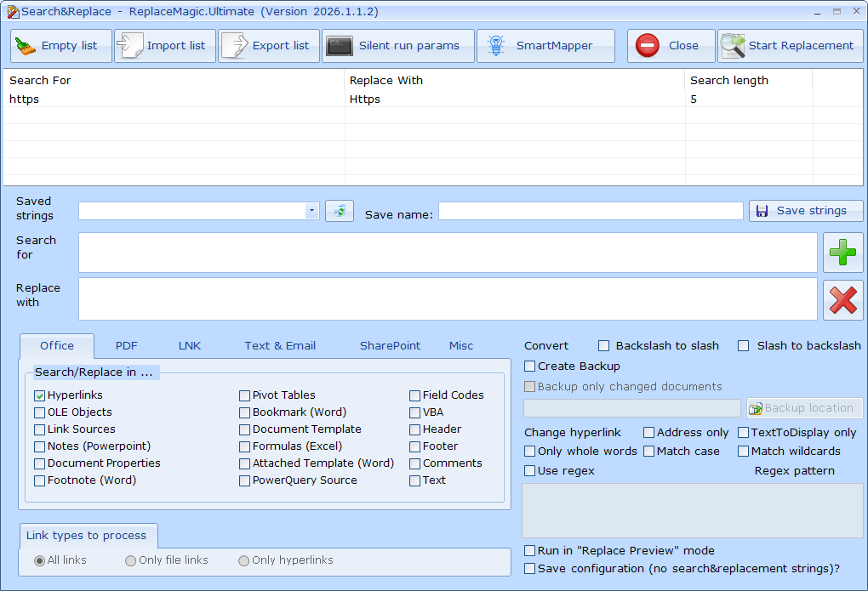Enable Only whole words
The width and height of the screenshot is (868, 591).
pos(530,452)
